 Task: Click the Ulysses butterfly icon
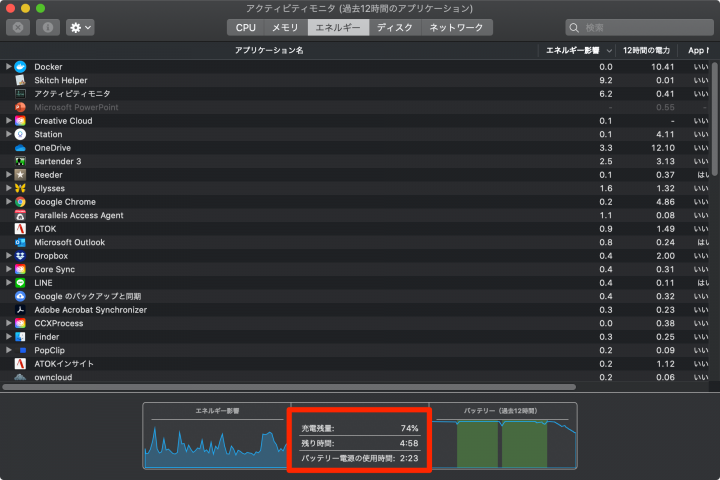click(20, 188)
